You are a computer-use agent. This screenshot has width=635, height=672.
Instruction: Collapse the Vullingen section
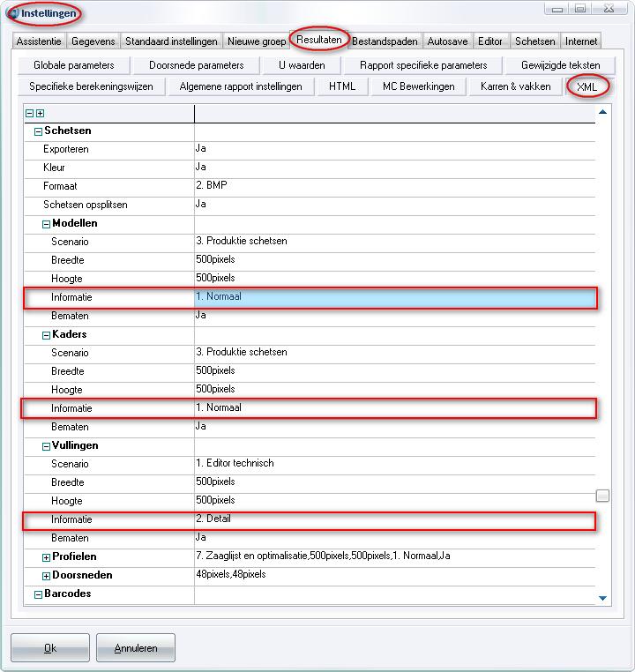(x=46, y=446)
